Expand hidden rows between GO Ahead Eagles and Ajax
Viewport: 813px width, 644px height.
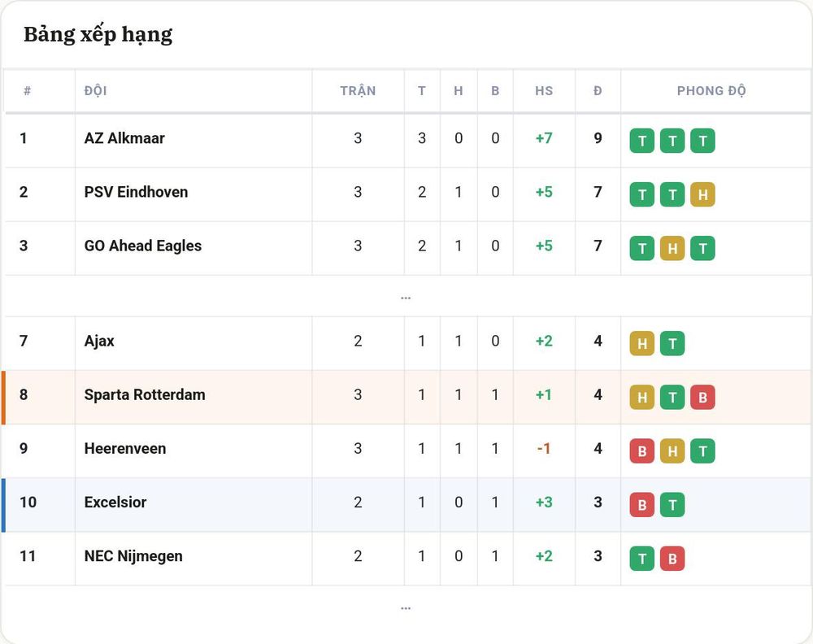406,298
